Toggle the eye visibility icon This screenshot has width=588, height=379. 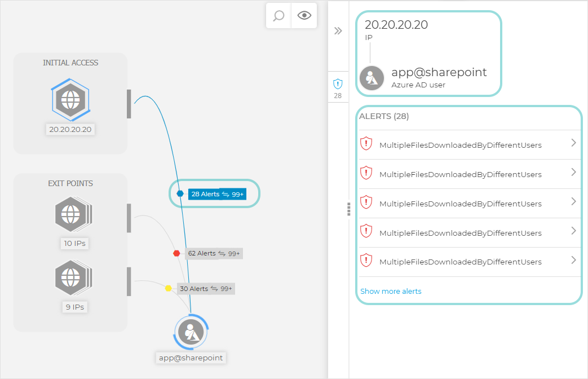(x=304, y=16)
